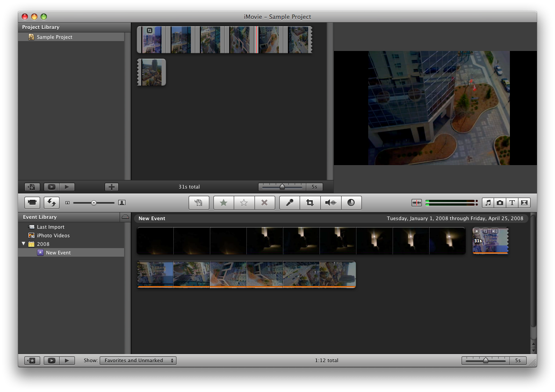This screenshot has width=555, height=392.
Task: Toggle audio skimming waveform button
Action: pyautogui.click(x=416, y=203)
